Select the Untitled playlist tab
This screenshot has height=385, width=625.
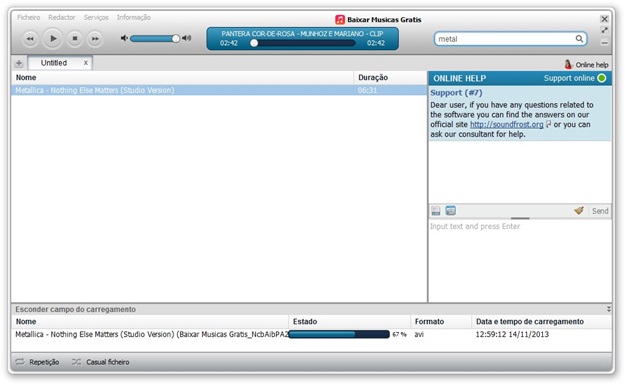click(60, 63)
